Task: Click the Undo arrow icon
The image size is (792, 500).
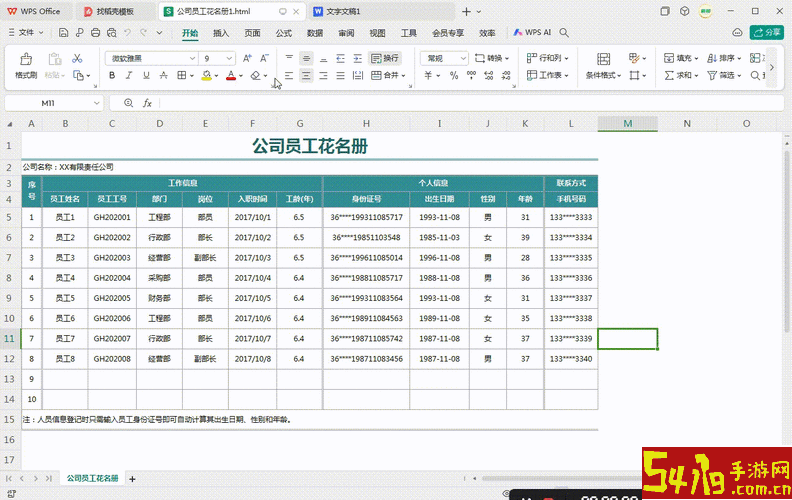Action: 128,33
